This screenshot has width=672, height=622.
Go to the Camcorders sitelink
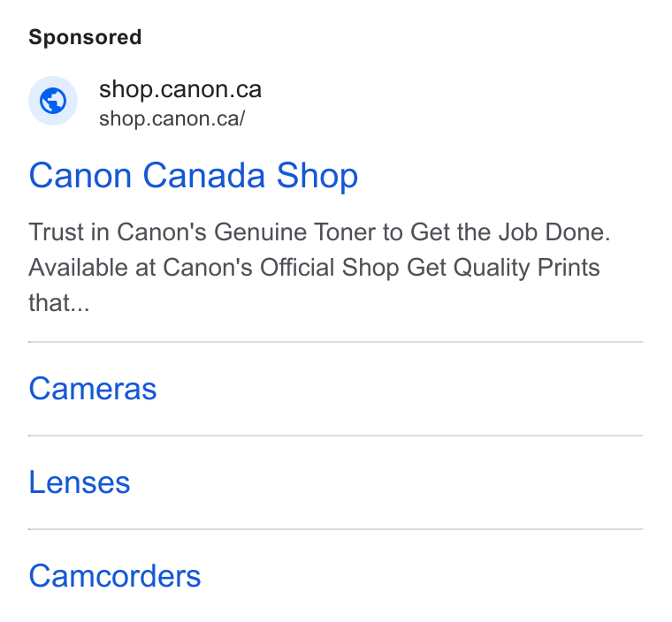[x=115, y=576]
